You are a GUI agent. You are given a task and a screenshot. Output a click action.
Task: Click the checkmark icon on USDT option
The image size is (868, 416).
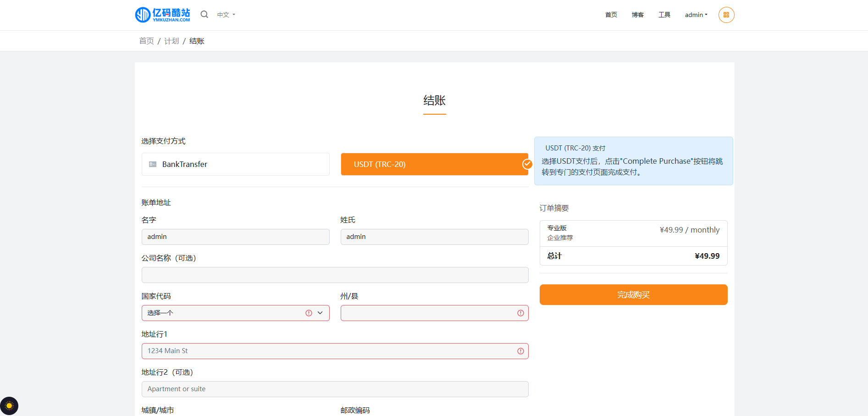point(526,164)
